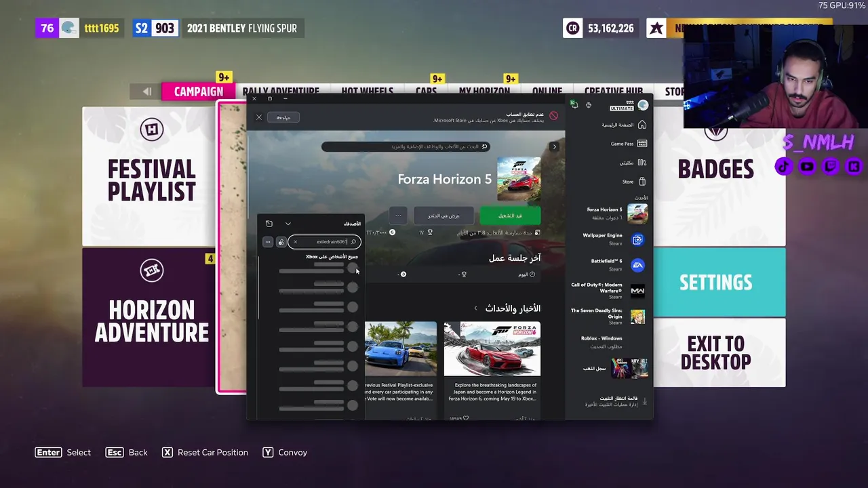
Task: Go to the Xbox app home page icon
Action: point(642,125)
